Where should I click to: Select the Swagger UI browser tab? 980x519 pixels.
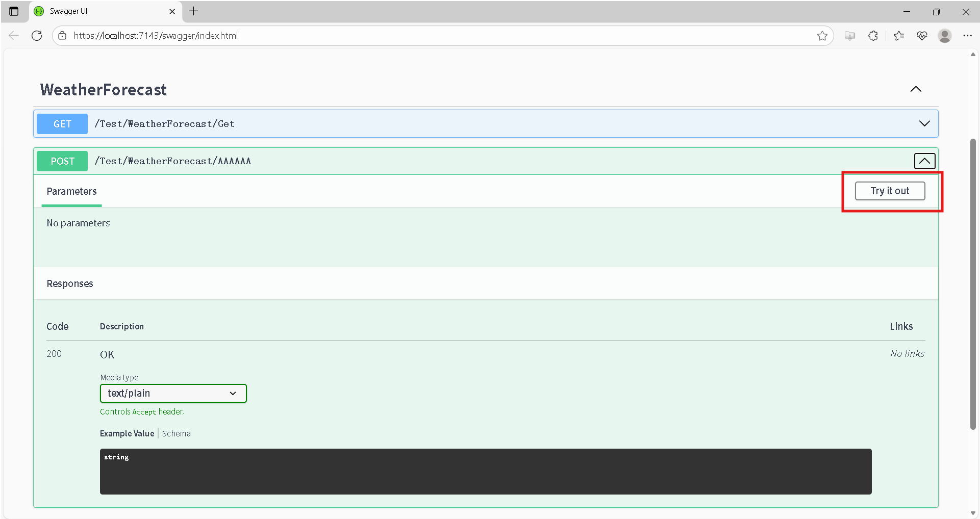[105, 11]
